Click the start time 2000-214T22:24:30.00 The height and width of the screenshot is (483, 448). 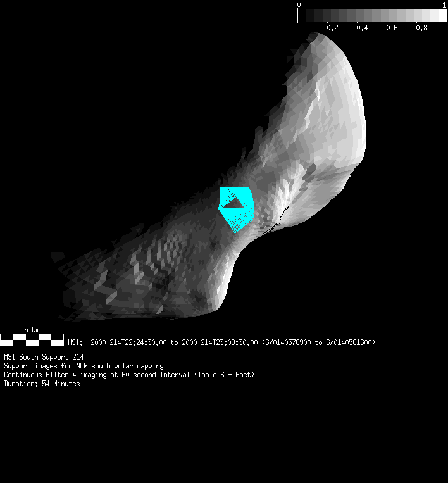pyautogui.click(x=128, y=342)
